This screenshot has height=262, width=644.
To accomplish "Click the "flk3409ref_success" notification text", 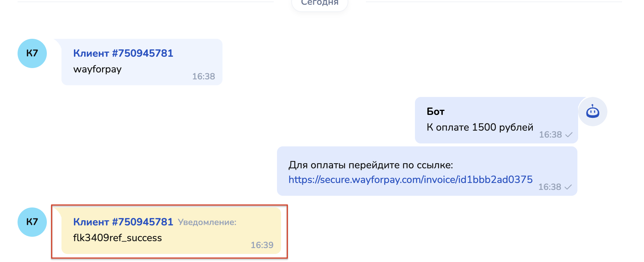I will click(117, 238).
